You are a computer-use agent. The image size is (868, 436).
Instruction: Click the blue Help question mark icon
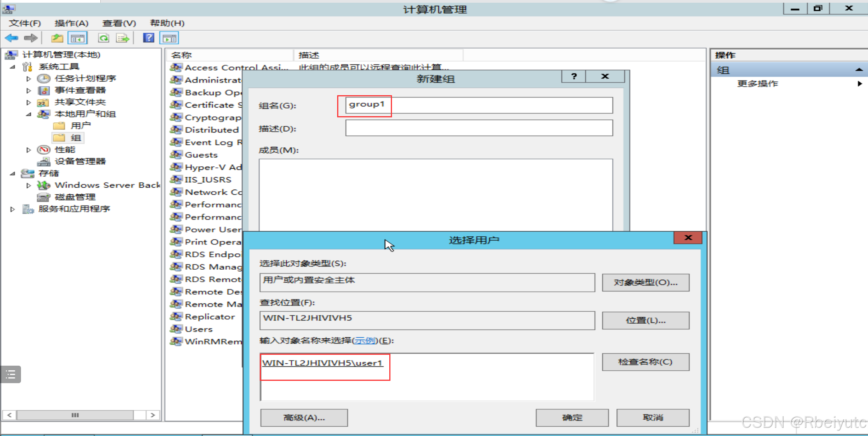pos(149,38)
